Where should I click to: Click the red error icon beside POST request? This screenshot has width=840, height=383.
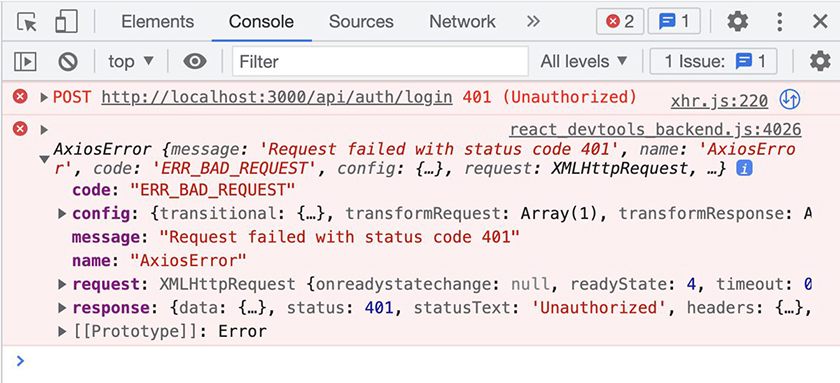(20, 97)
